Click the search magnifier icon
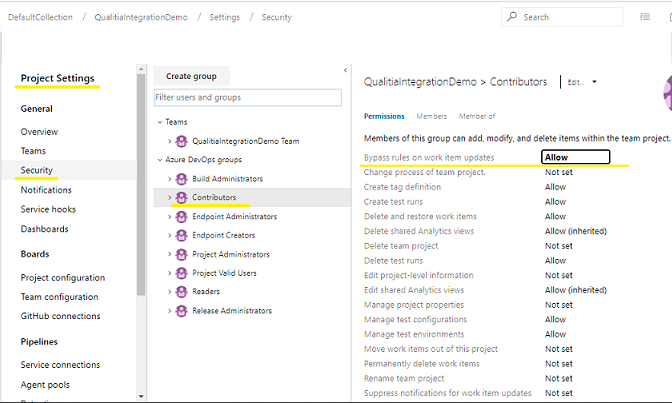This screenshot has width=672, height=403. click(513, 17)
